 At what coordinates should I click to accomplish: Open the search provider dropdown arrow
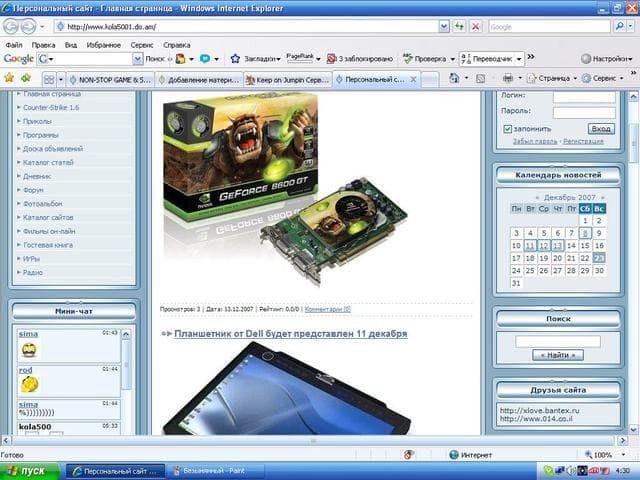tap(631, 27)
